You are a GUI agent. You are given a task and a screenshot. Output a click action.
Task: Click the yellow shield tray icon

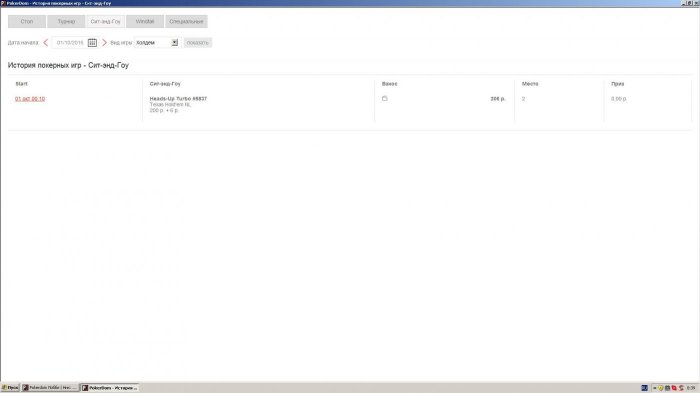[x=661, y=388]
